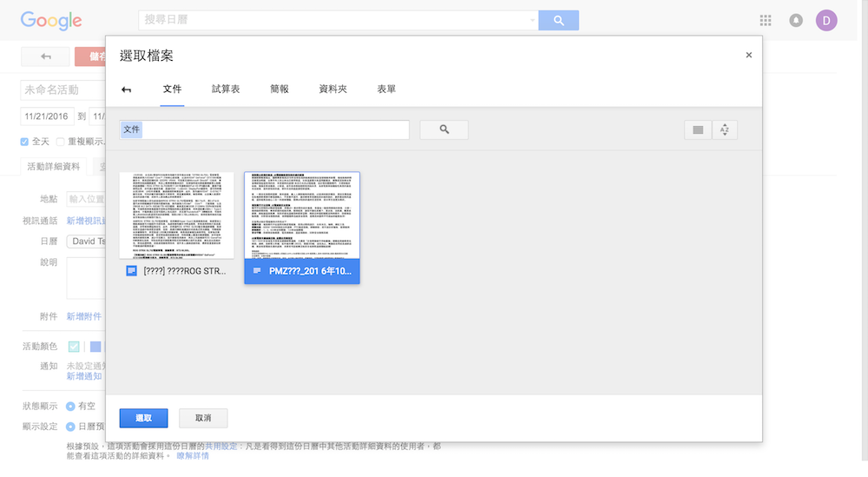Select the ROG STR document thumbnail

pos(176,215)
